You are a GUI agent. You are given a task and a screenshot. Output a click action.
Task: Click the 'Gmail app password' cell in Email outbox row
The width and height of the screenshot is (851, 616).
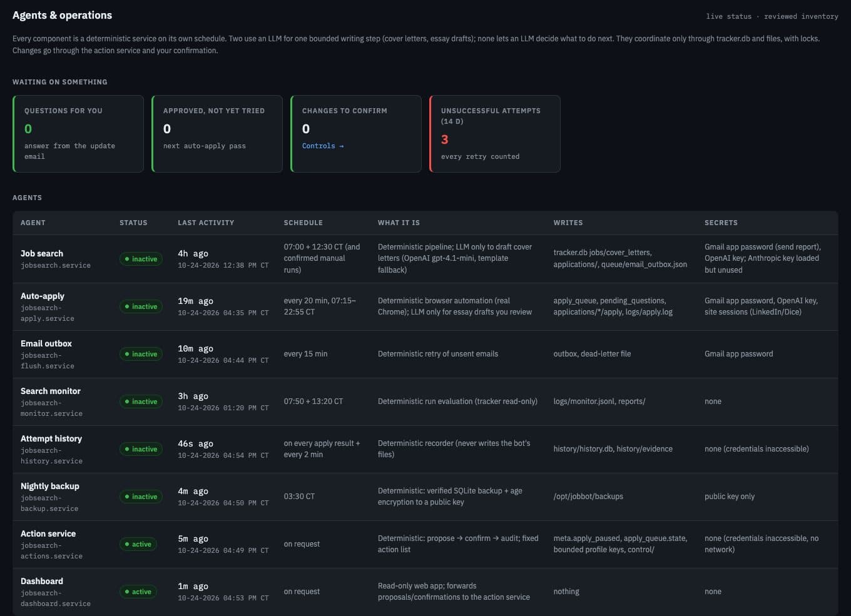[x=739, y=354]
